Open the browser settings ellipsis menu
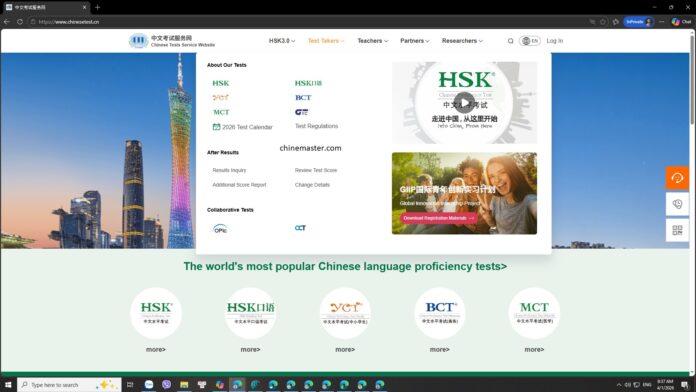Image resolution: width=696 pixels, height=392 pixels. (662, 21)
